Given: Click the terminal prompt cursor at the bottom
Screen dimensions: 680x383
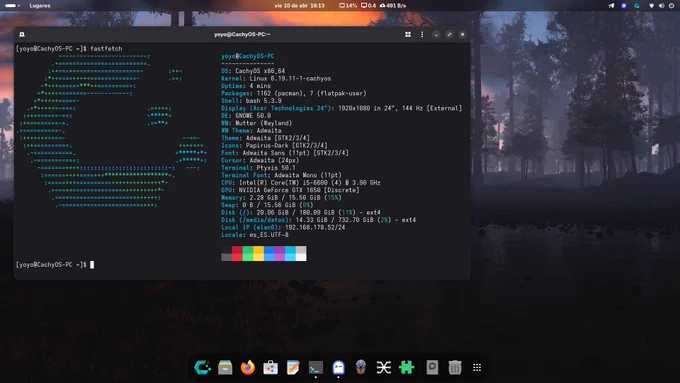Looking at the screenshot, I should (92, 265).
